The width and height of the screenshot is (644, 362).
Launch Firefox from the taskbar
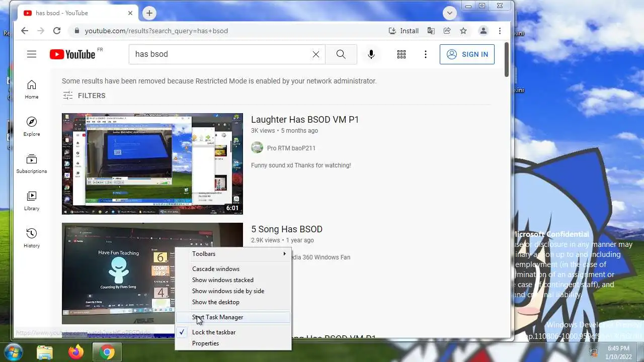[x=76, y=352]
